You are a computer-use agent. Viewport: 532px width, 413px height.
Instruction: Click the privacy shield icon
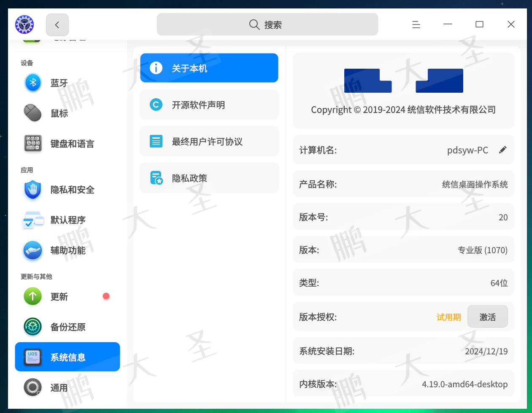(x=33, y=190)
